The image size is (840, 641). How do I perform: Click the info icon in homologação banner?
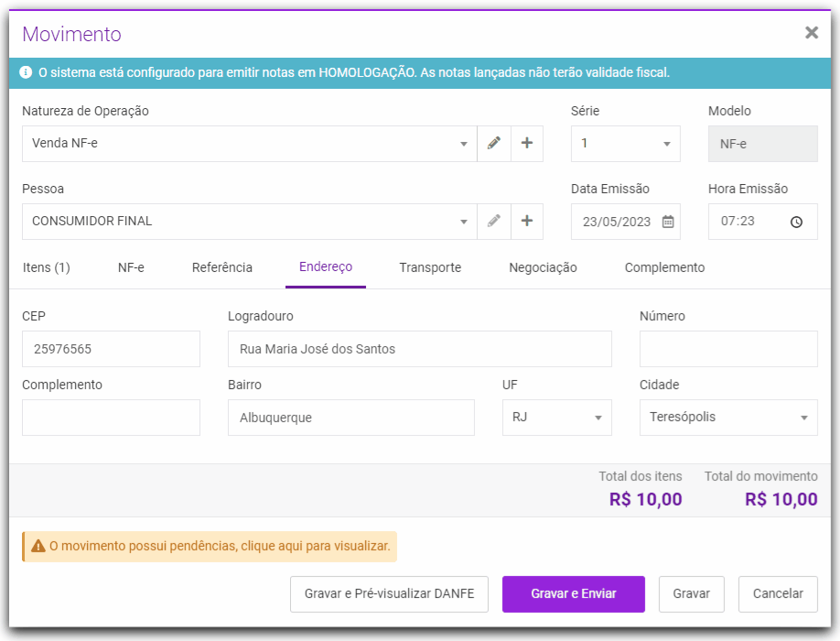pos(26,71)
